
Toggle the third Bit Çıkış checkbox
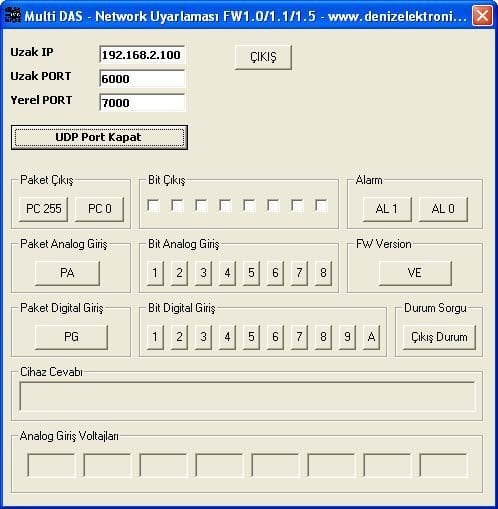pos(201,206)
